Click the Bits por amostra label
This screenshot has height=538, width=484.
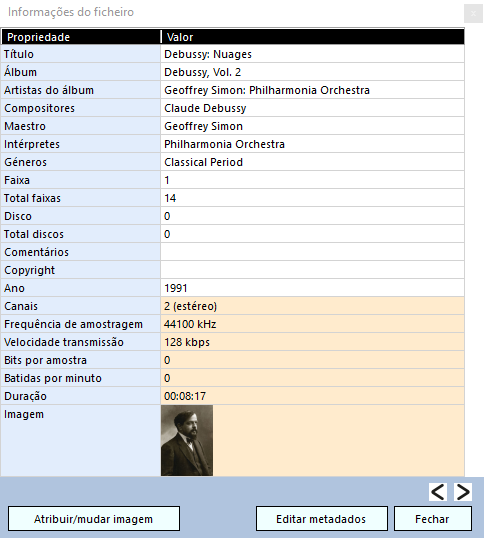tap(45, 360)
